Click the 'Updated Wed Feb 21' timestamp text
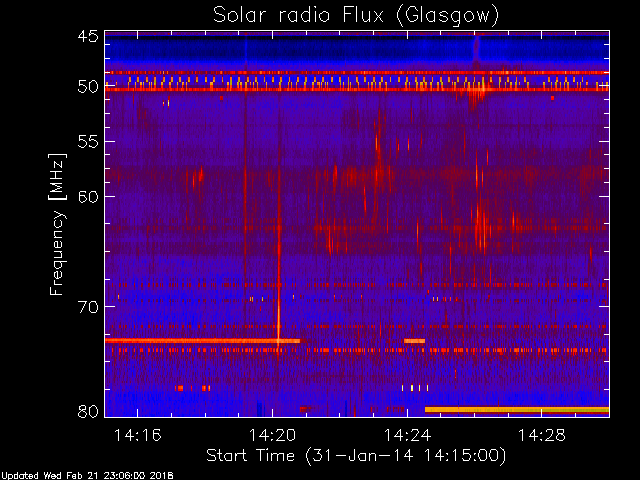Image resolution: width=640 pixels, height=480 pixels. point(87,476)
